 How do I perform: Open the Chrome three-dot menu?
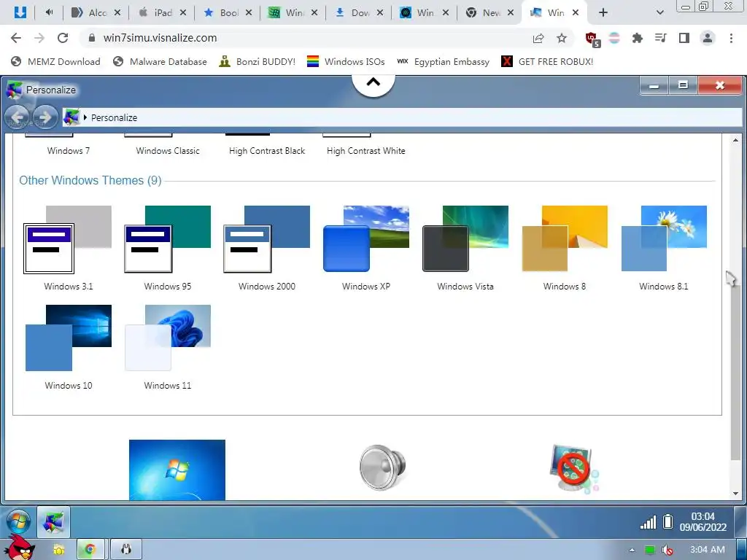[731, 38]
